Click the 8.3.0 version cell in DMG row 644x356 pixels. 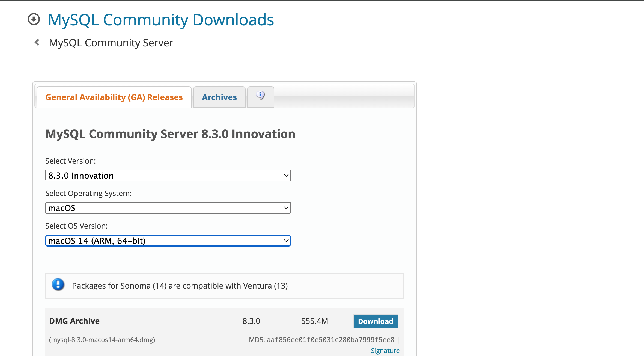pos(251,321)
